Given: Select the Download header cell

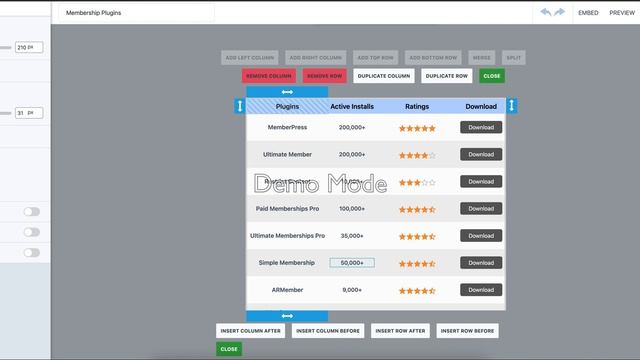Looking at the screenshot, I should coord(481,106).
